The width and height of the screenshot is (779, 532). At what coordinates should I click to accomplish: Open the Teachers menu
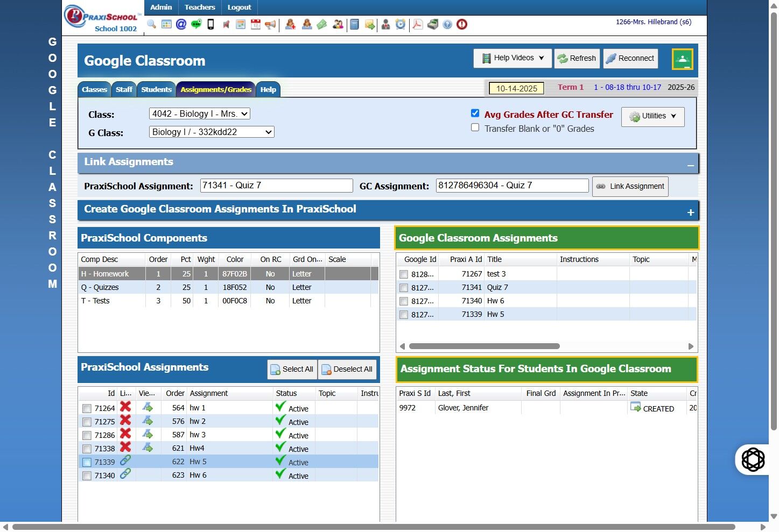pos(200,8)
